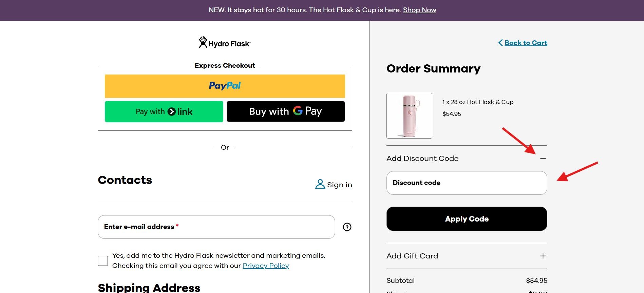Screen dimensions: 644x293
Task: Pay with PayPal express checkout
Action: [225, 86]
